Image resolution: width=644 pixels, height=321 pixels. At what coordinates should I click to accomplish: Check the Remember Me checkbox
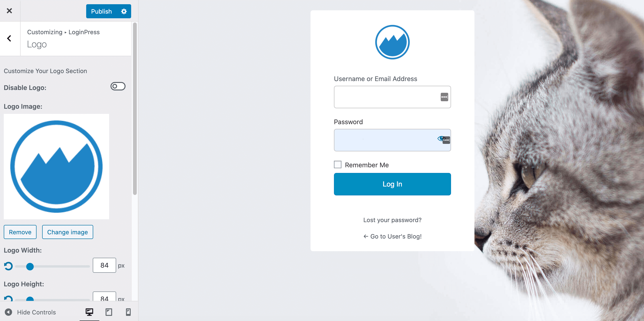pyautogui.click(x=338, y=164)
